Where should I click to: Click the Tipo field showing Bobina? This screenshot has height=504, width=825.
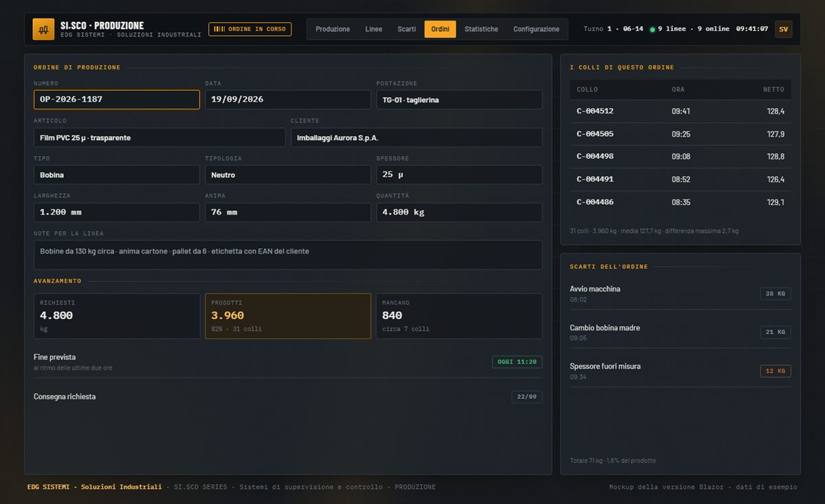117,175
